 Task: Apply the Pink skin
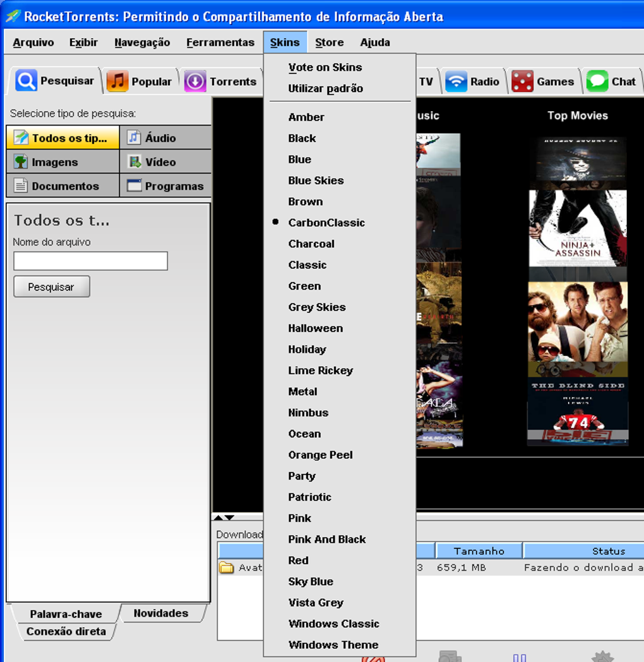coord(340,518)
